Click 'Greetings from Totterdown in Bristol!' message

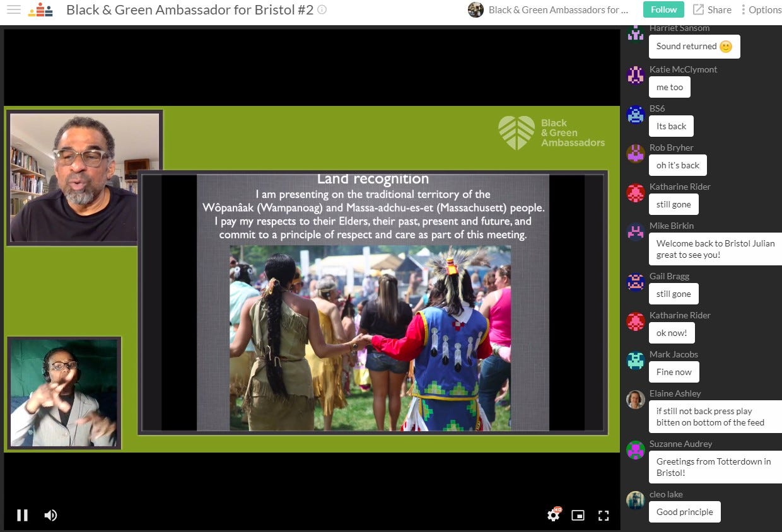[x=715, y=467]
